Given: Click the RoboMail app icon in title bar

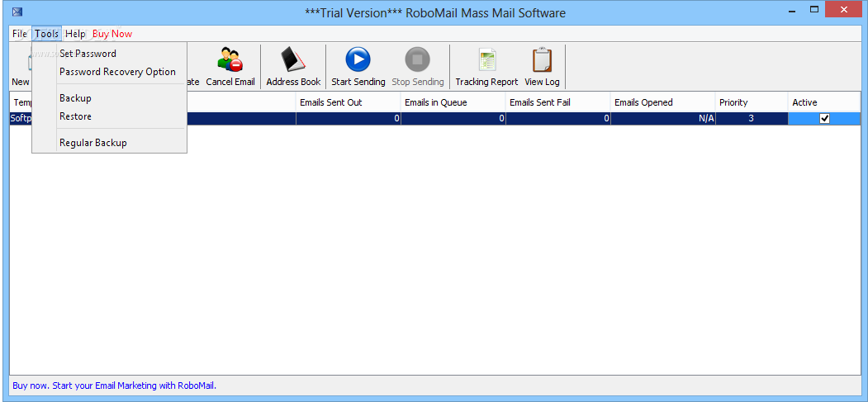Looking at the screenshot, I should [x=17, y=12].
